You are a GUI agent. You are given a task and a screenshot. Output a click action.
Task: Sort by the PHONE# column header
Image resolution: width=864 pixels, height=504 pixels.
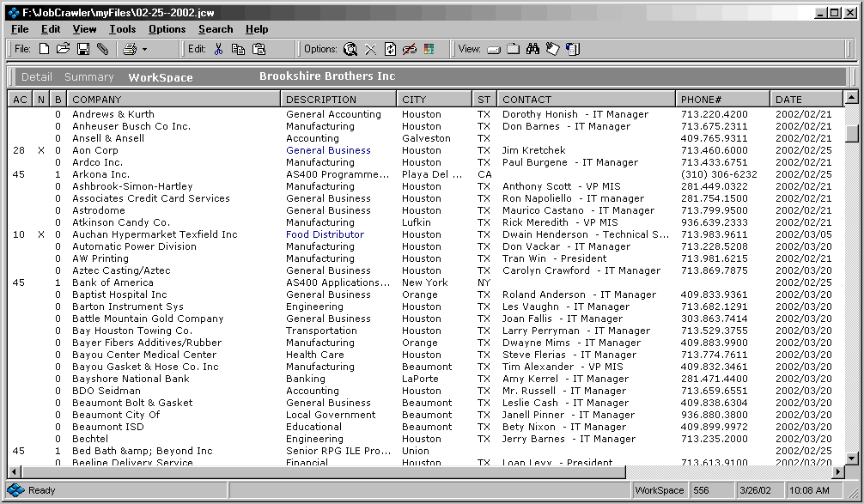pyautogui.click(x=723, y=99)
